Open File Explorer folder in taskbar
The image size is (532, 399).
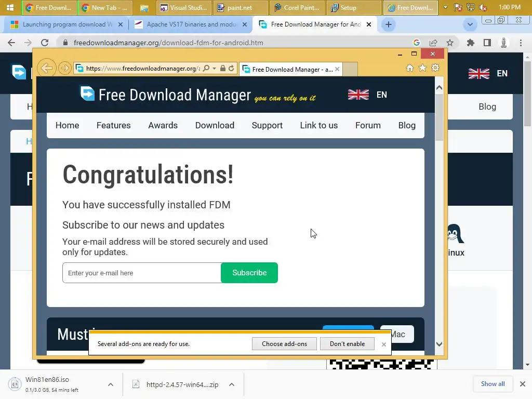point(144,8)
